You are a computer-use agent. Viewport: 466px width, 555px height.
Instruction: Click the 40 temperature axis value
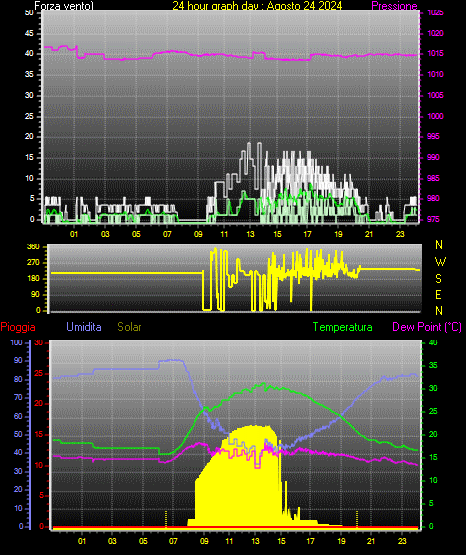[433, 343]
